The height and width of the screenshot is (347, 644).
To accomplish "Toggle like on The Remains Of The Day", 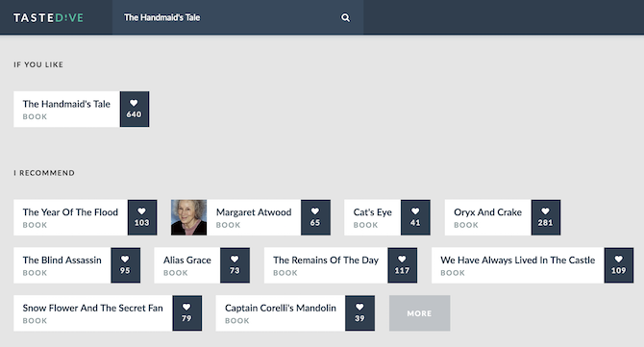I will point(402,265).
